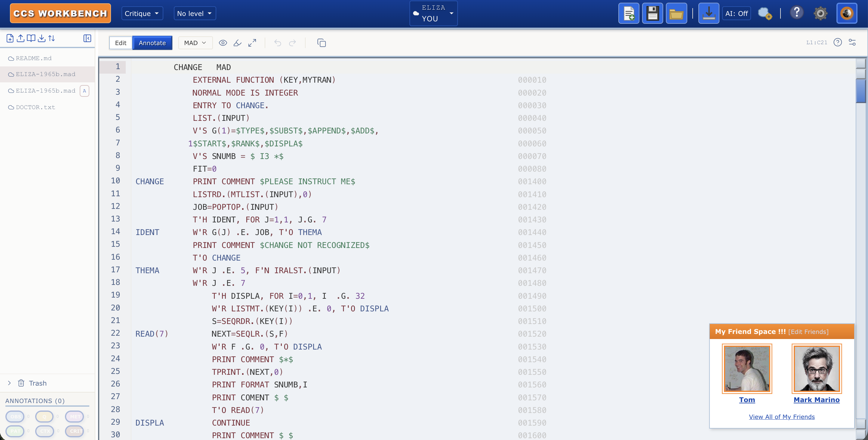The image size is (868, 440).
Task: Toggle the AI: Off button
Action: tap(736, 14)
